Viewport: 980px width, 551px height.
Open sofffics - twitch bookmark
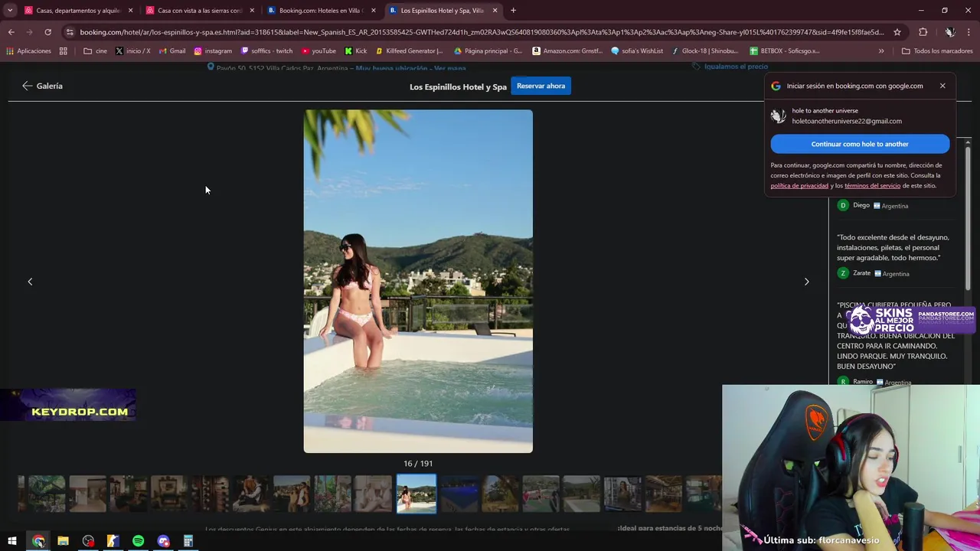[x=266, y=51]
